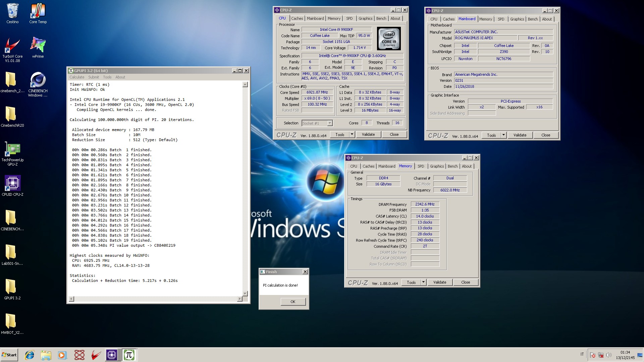Launch Core Temp desktop icon
Viewport: 644px width, 362px height.
pos(38,13)
